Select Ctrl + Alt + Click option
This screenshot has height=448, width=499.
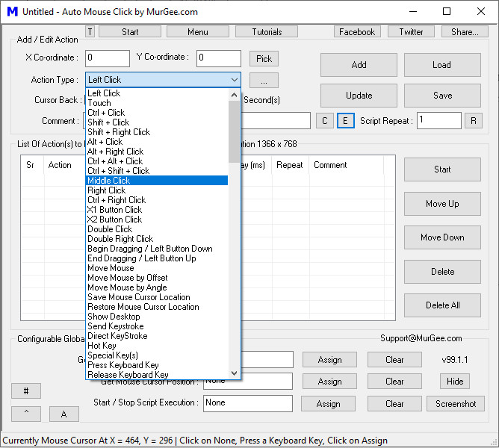(157, 161)
